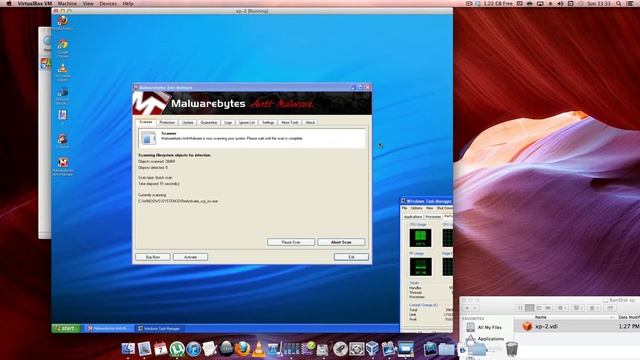
Task: Open the Protection tab in Malwarebytes
Action: (167, 122)
